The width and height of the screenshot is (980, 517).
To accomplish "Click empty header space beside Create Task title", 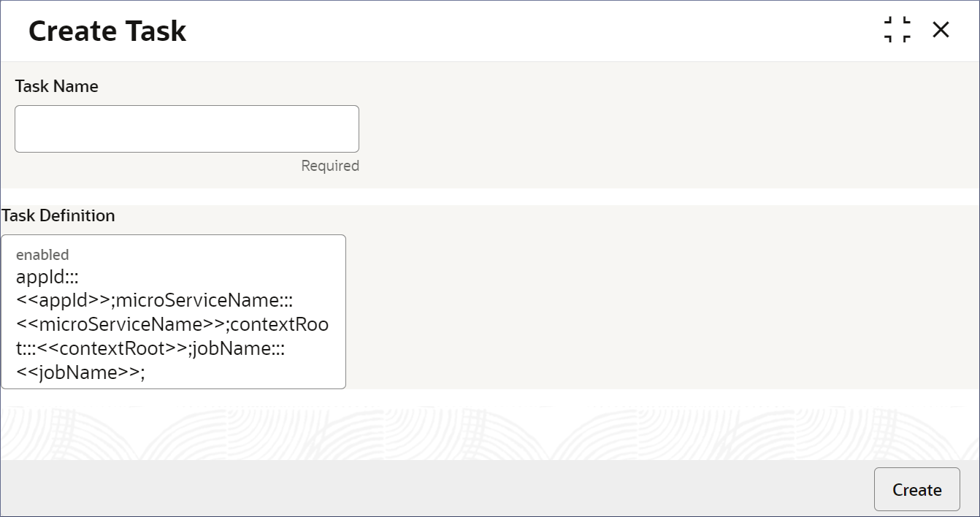I will point(533,31).
